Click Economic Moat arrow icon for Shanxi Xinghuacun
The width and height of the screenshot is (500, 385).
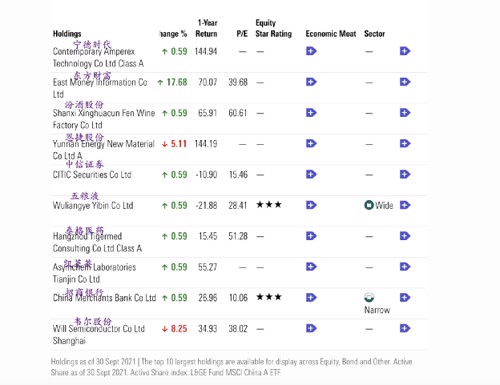(x=311, y=113)
